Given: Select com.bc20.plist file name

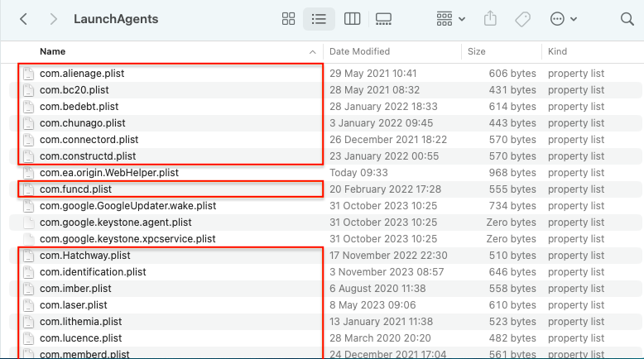Looking at the screenshot, I should point(74,90).
